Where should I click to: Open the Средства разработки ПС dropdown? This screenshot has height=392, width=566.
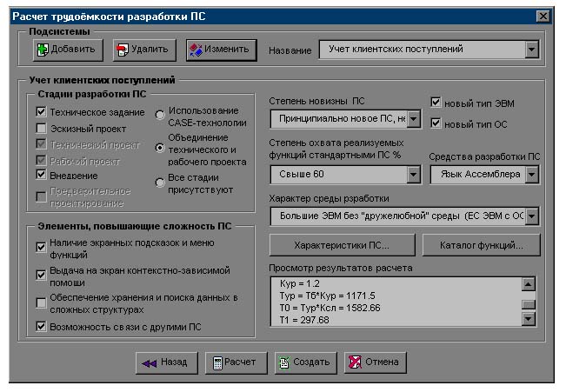coord(531,175)
